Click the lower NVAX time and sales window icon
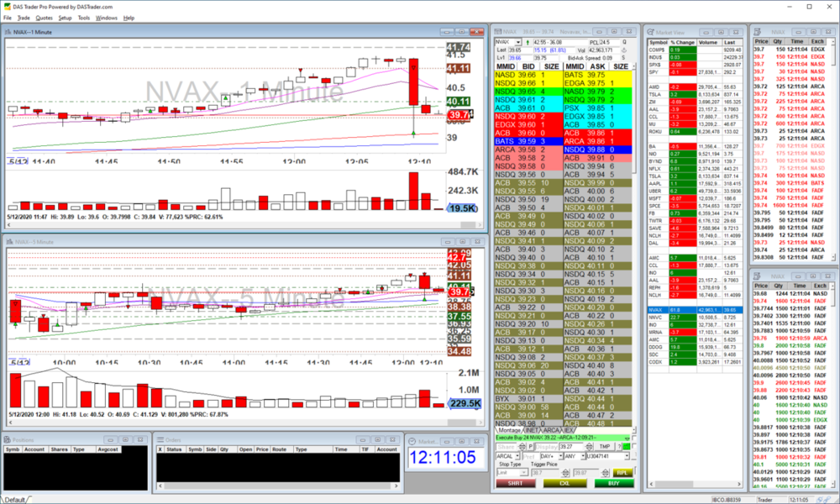 (757, 276)
